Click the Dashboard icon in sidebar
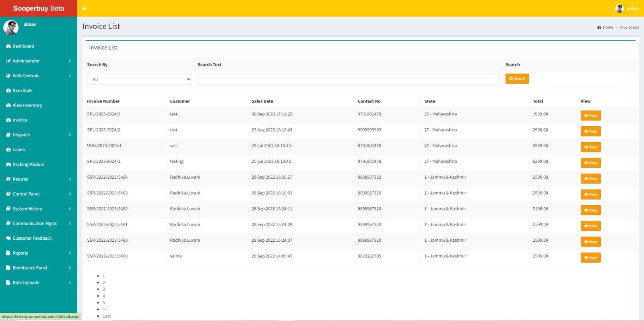Screen dimensions: 644x321 click(8, 46)
